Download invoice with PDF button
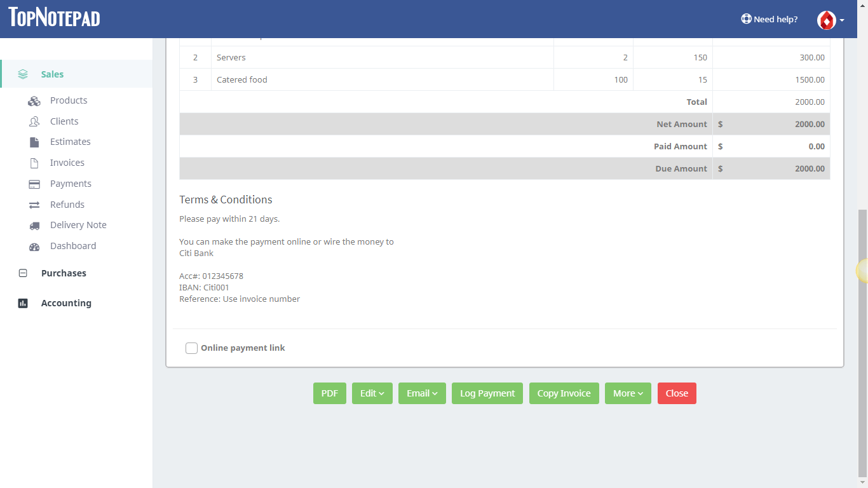The height and width of the screenshot is (488, 868). point(329,393)
